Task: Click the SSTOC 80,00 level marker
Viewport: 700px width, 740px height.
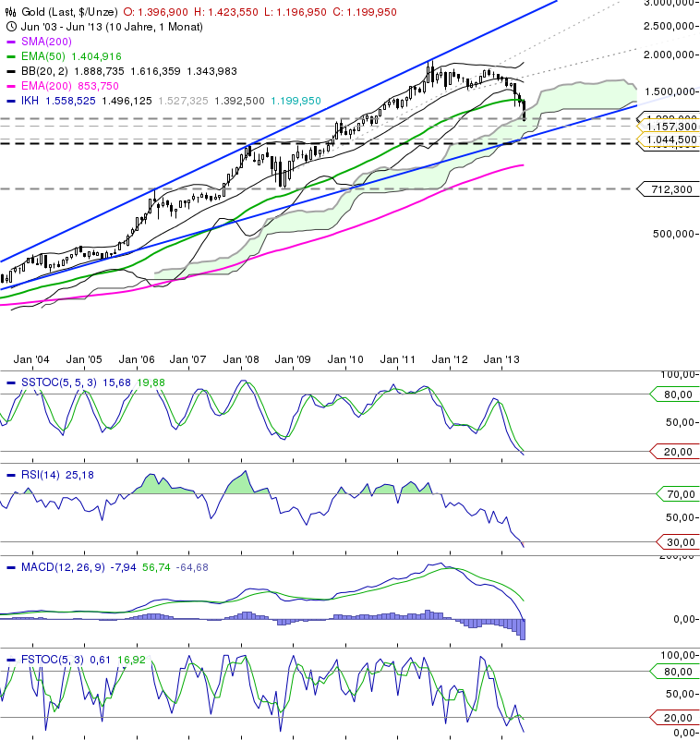Action: pos(674,394)
